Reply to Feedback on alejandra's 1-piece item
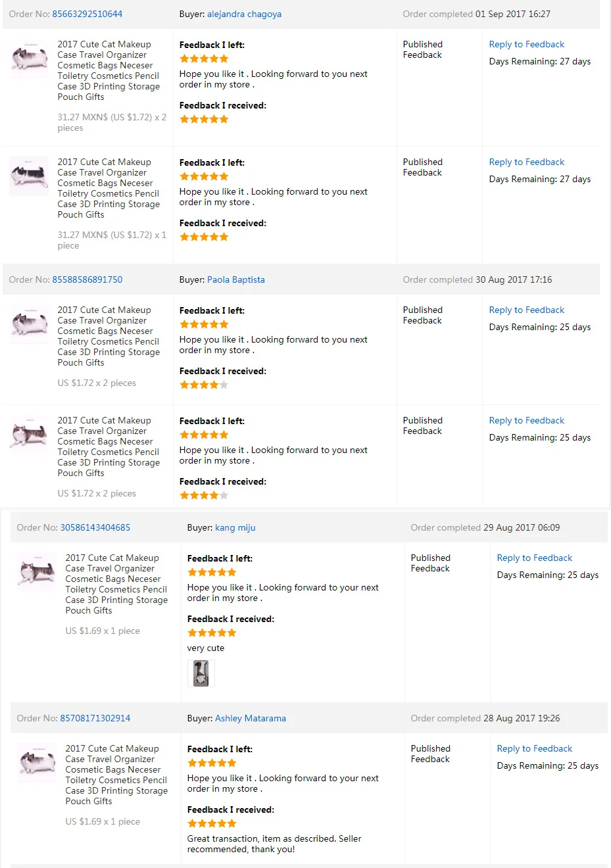The width and height of the screenshot is (611, 868). pyautogui.click(x=526, y=162)
